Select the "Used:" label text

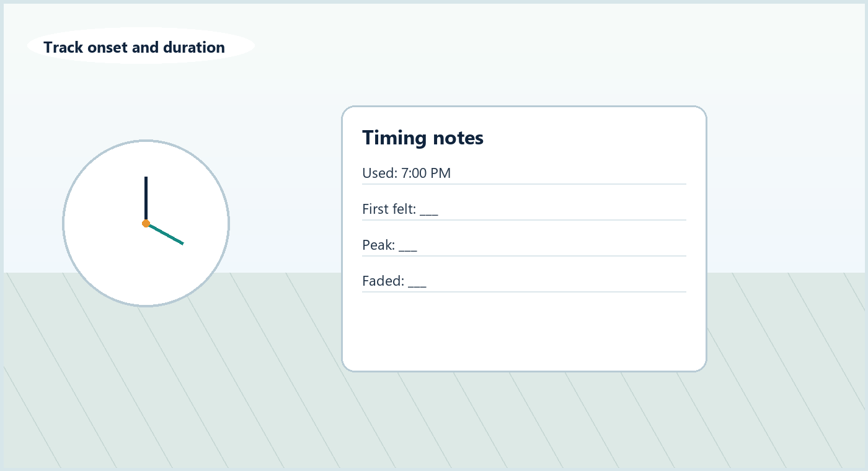click(x=379, y=173)
